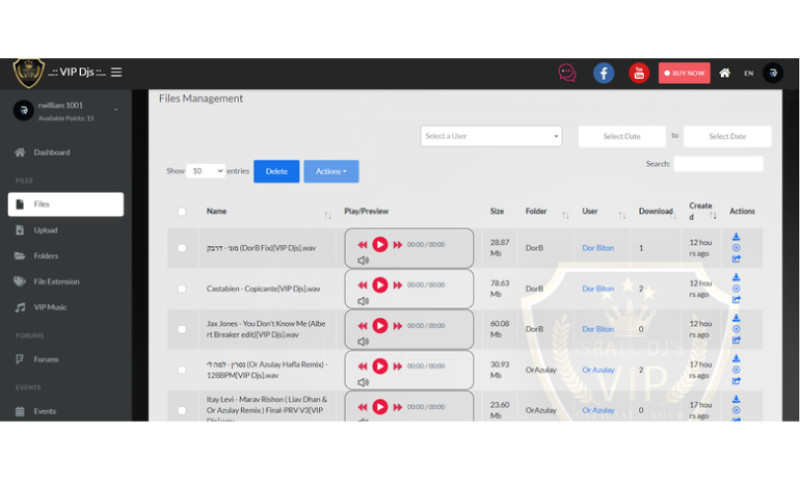Image resolution: width=800 pixels, height=480 pixels.
Task: Select the checkbox for Castabien - Copicante row
Action: click(x=181, y=289)
